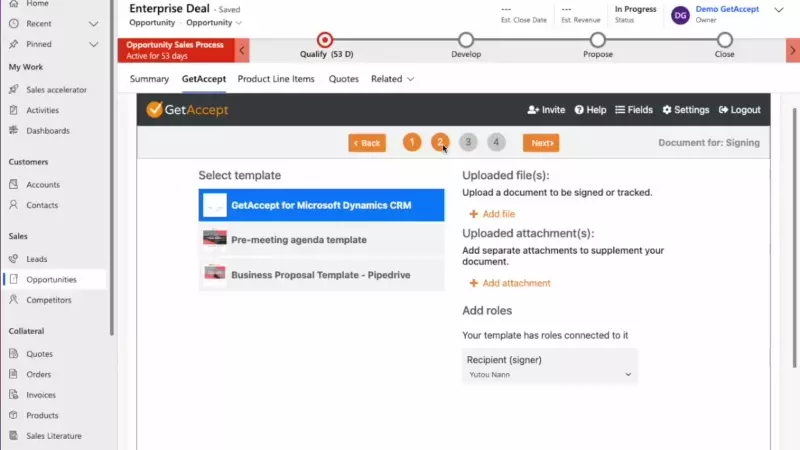
Task: Open the collateral Quotes icon
Action: pyautogui.click(x=14, y=354)
